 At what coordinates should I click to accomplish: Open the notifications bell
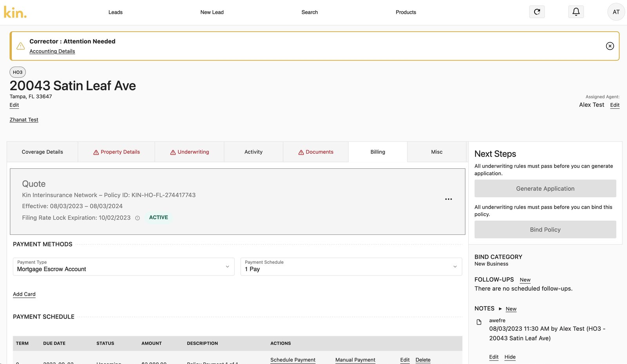[576, 12]
